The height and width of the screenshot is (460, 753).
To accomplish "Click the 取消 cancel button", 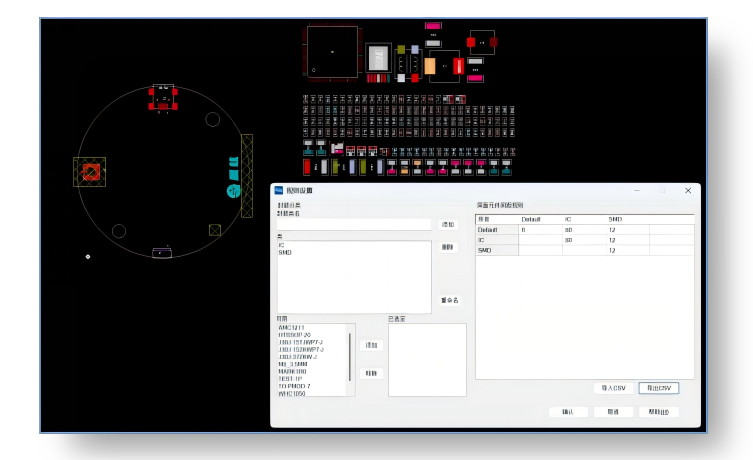I will (x=613, y=412).
